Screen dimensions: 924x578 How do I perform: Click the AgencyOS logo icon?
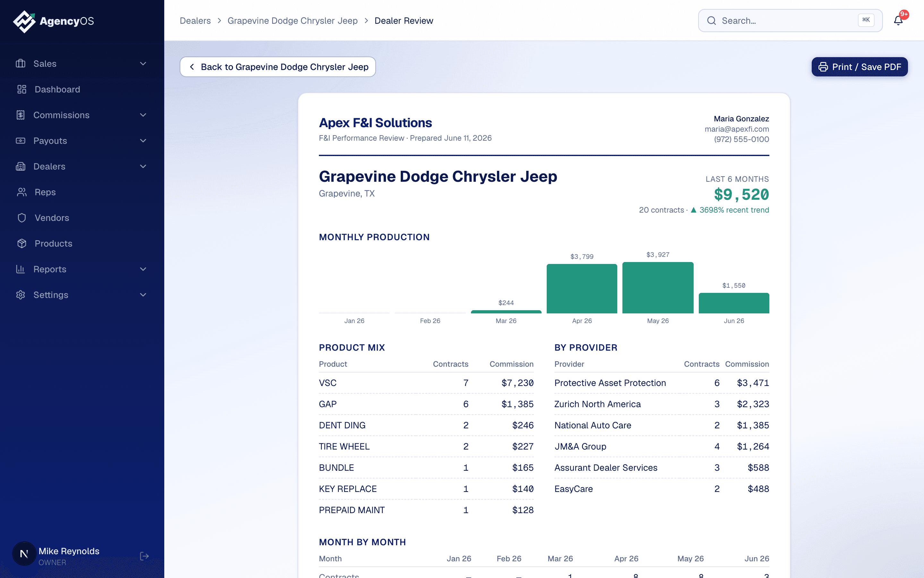(24, 22)
